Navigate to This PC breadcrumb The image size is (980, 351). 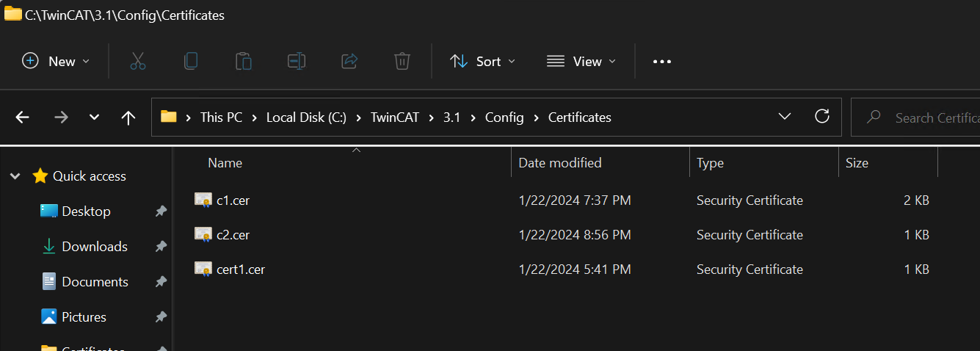coord(221,117)
